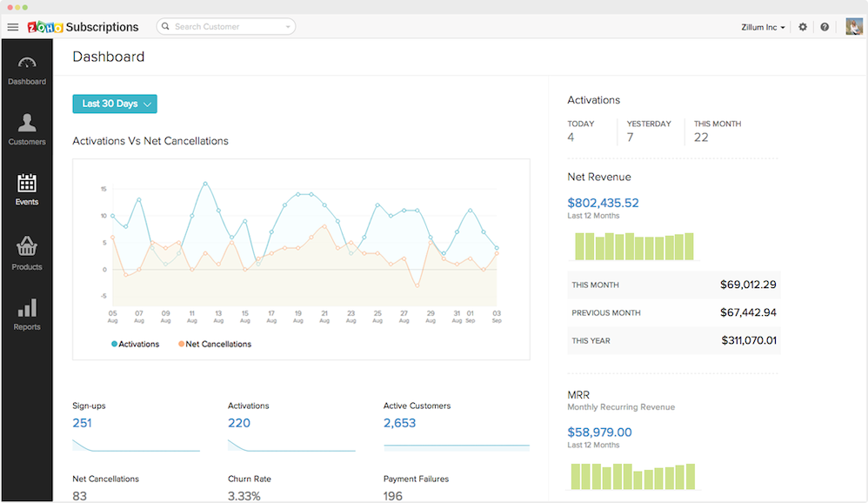Toggle the Net Cancellations series in the legend

pos(214,344)
